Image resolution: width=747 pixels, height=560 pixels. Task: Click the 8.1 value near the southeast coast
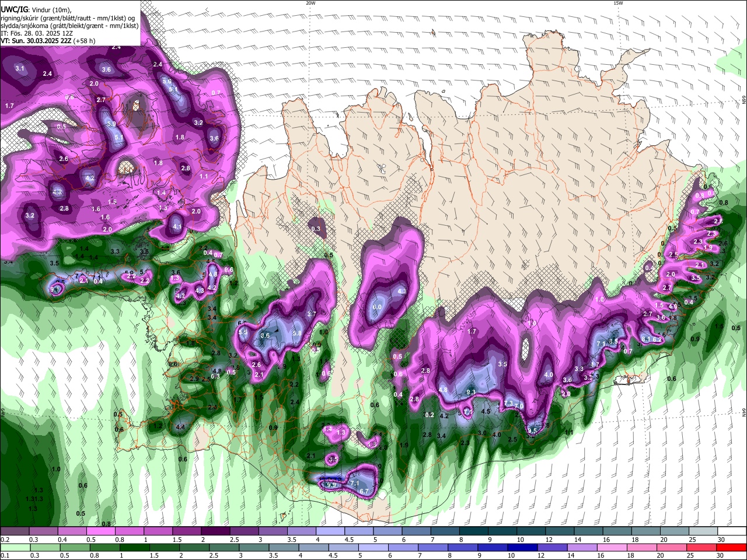tap(646, 339)
